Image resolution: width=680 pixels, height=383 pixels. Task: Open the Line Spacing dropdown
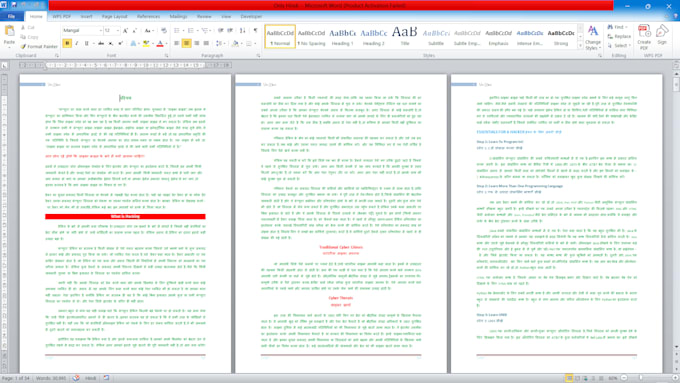220,43
